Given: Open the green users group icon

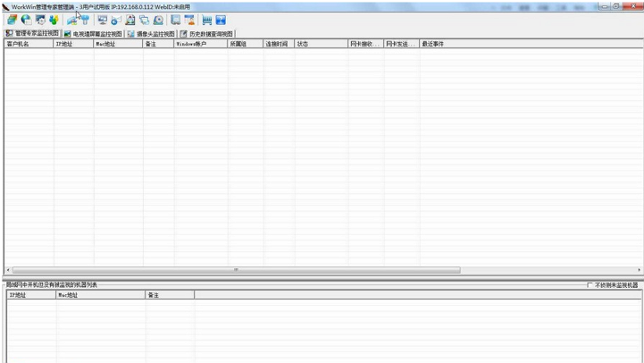Looking at the screenshot, I should tap(54, 20).
